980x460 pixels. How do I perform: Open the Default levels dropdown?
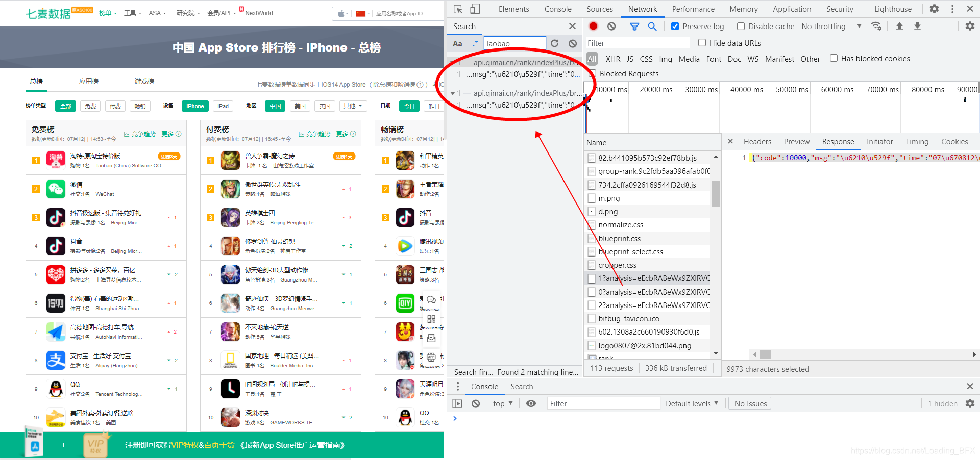692,403
